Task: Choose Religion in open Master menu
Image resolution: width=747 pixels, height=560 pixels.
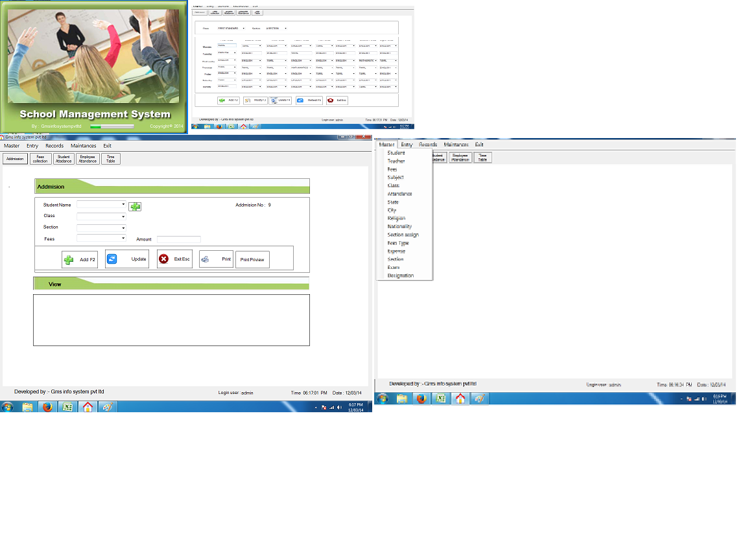Action: 396,218
